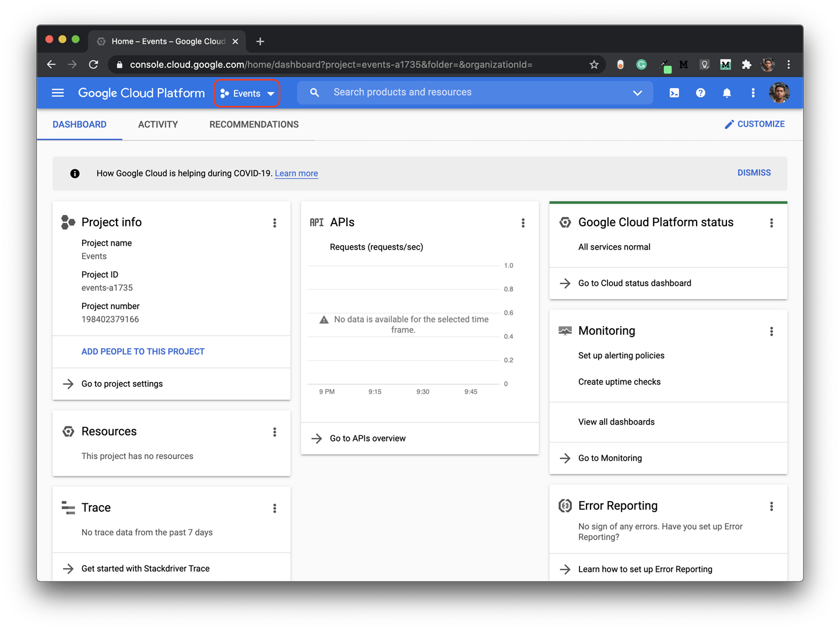
Task: Activate the Cloud Shell terminal icon
Action: (674, 93)
